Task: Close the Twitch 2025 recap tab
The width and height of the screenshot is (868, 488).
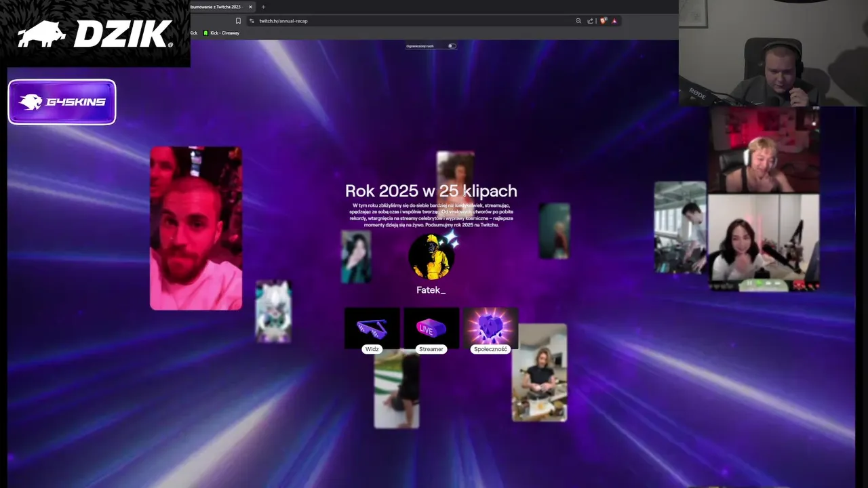Action: point(250,7)
